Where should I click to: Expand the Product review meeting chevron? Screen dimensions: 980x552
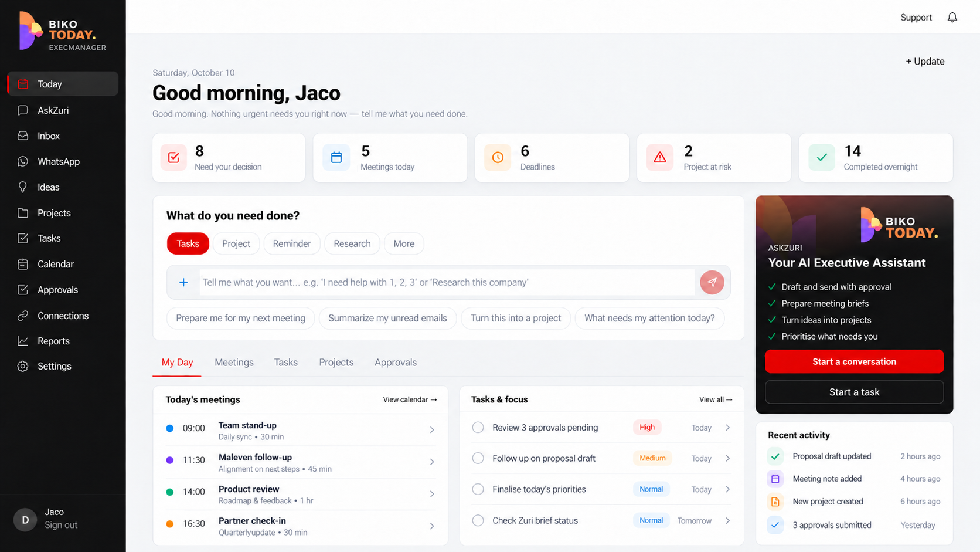(x=432, y=494)
